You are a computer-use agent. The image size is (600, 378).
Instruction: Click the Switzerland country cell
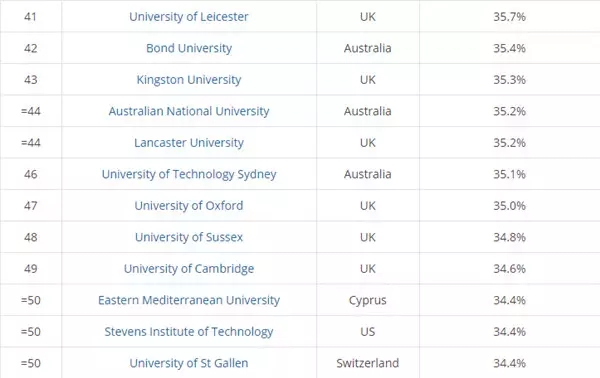pyautogui.click(x=368, y=363)
